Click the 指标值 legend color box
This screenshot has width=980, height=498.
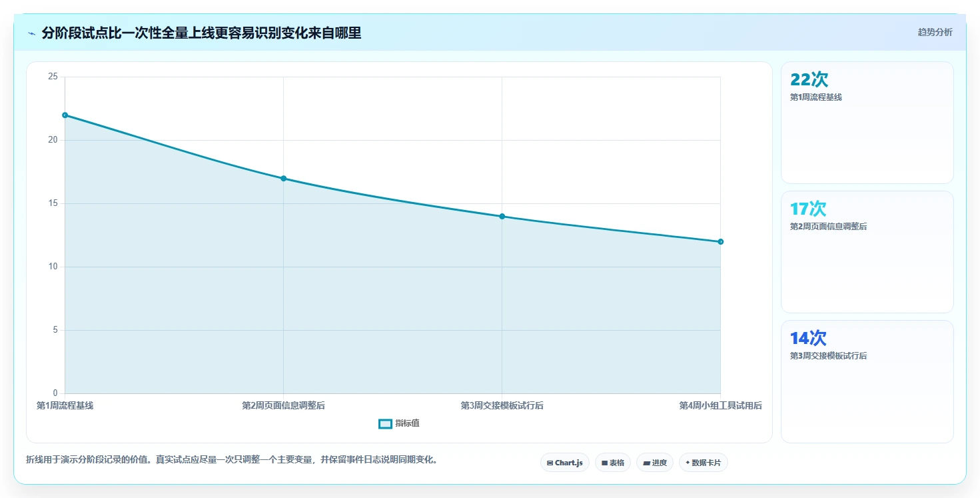tap(385, 423)
